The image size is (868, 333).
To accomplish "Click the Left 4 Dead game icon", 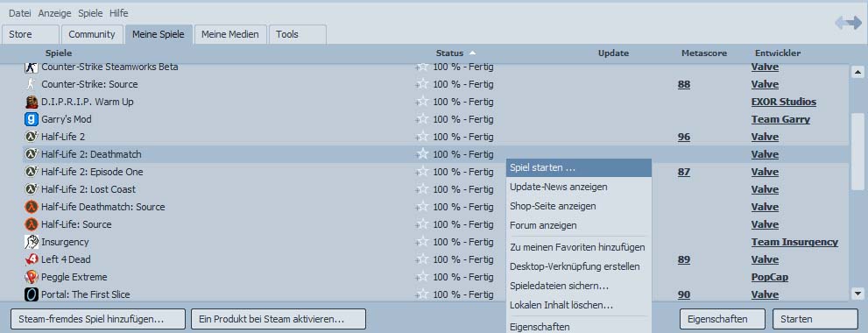I will 32,259.
